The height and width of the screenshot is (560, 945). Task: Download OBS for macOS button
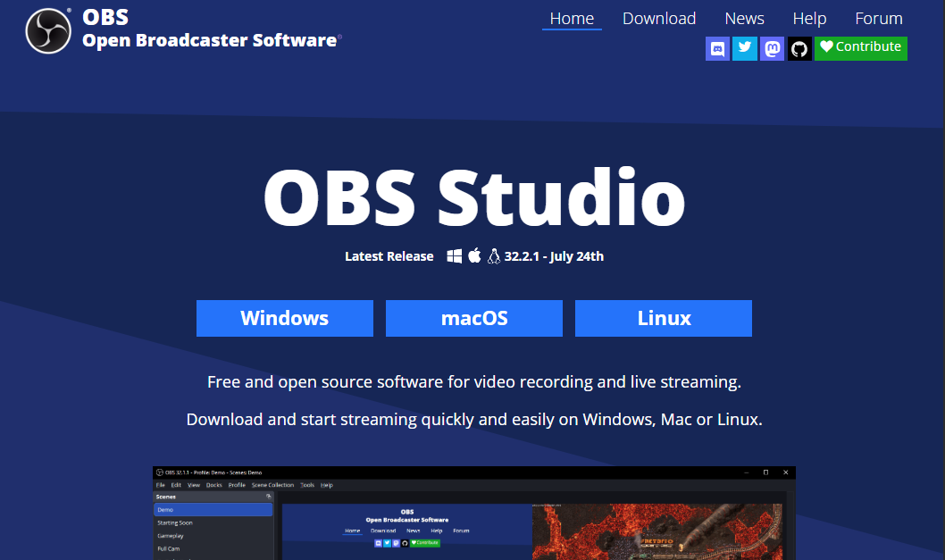point(474,318)
